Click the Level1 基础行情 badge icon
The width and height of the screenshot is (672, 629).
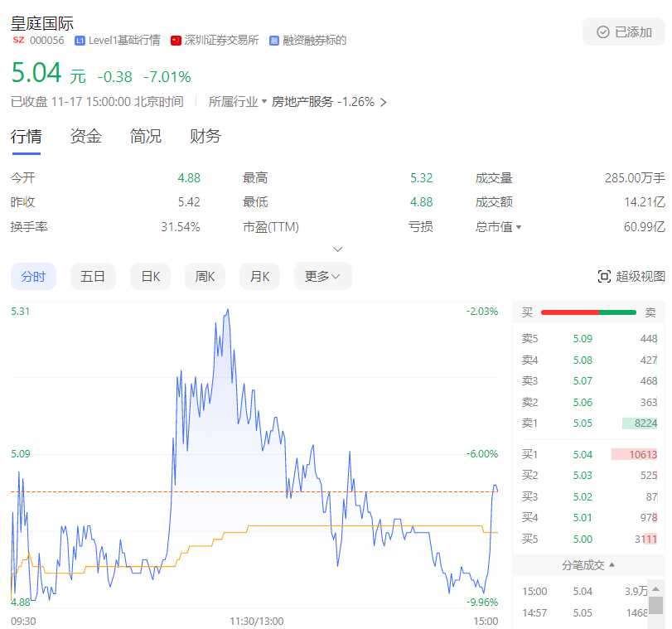(x=80, y=41)
